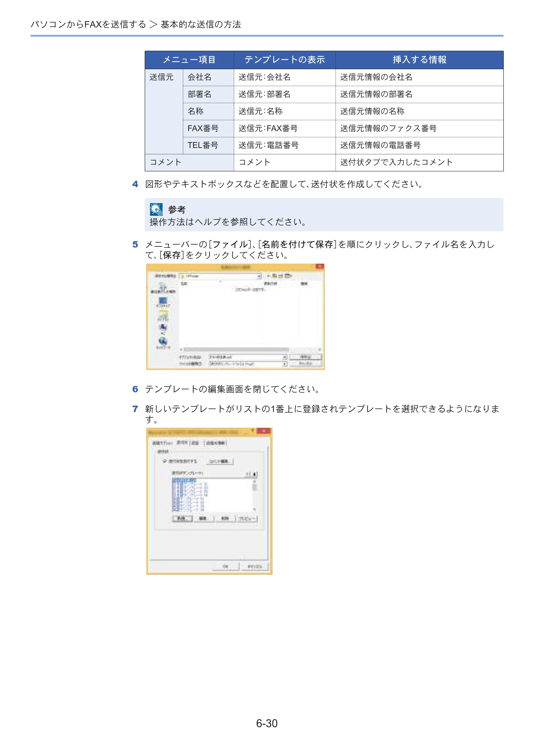Click the table cell '送信元:FAX番号'
534x756 pixels.
[x=285, y=128]
